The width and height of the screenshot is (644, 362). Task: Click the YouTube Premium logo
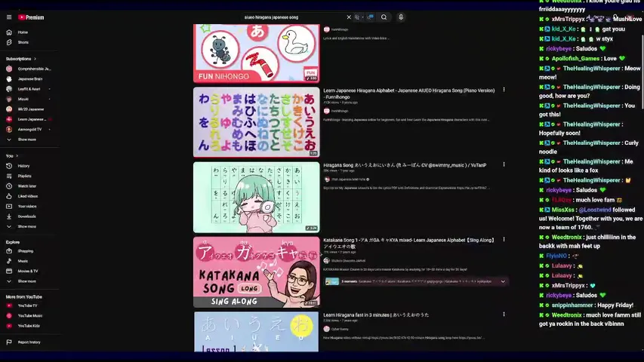[x=31, y=17]
